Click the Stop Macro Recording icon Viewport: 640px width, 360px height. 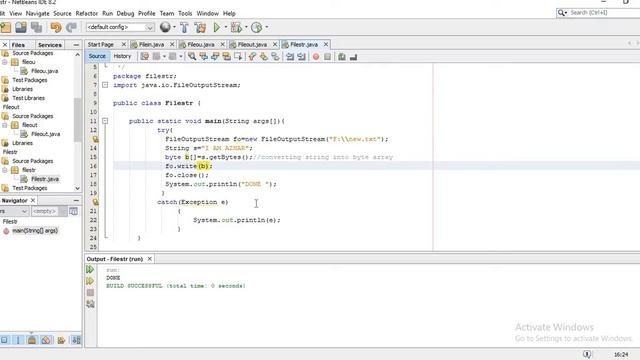[x=327, y=57]
